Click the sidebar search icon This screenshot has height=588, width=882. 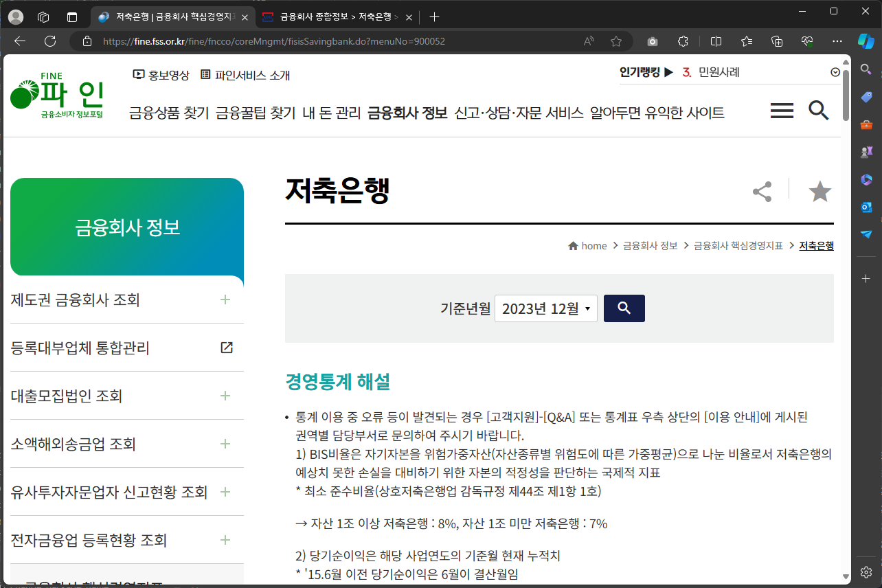(866, 69)
